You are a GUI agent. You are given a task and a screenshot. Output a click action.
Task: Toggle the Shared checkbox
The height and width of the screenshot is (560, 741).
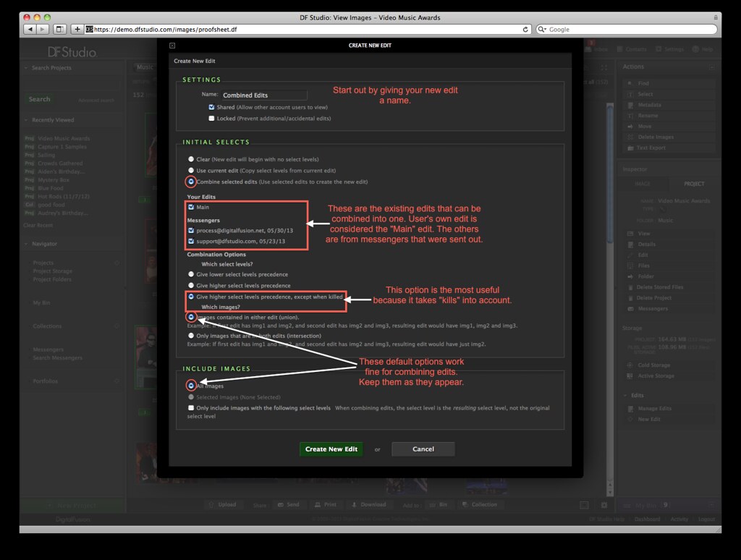click(x=212, y=107)
